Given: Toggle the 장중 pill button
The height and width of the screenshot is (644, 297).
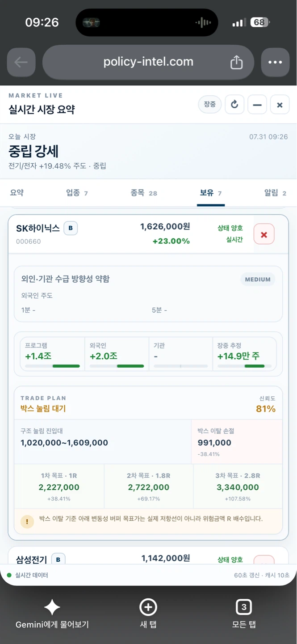Looking at the screenshot, I should coord(210,105).
